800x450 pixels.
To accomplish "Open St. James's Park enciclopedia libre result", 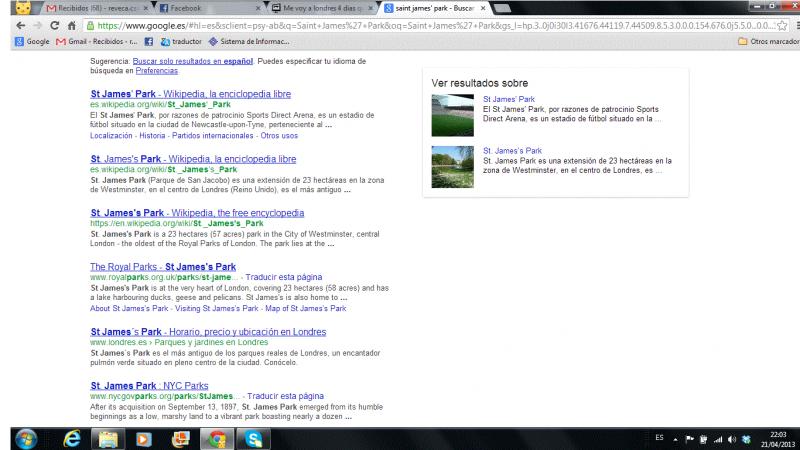I will tap(193, 159).
